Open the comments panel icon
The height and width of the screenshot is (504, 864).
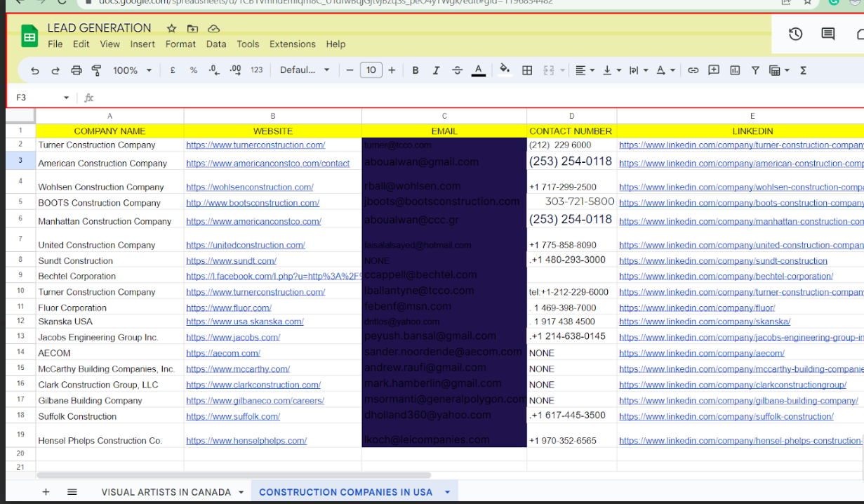tap(828, 34)
